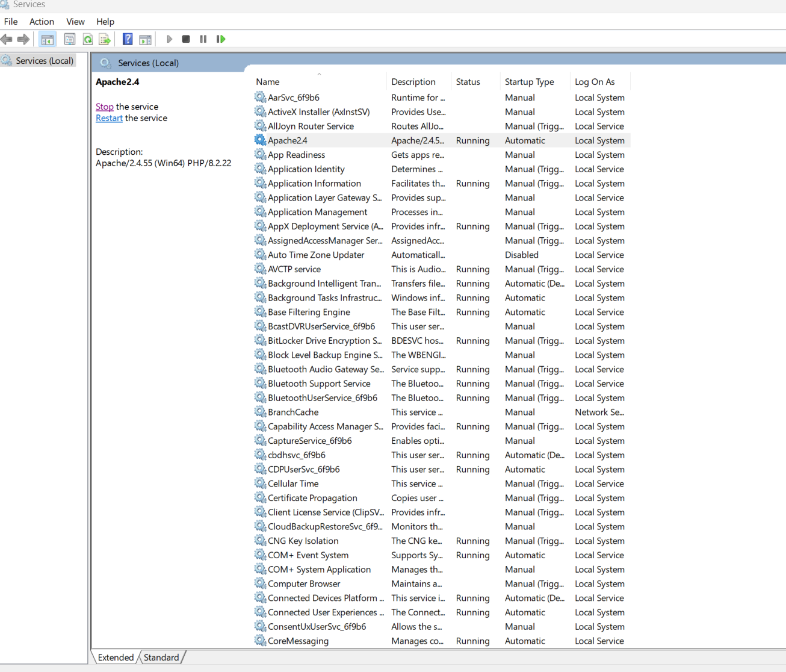
Task: Click the Back arrow in toolbar
Action: (7, 40)
